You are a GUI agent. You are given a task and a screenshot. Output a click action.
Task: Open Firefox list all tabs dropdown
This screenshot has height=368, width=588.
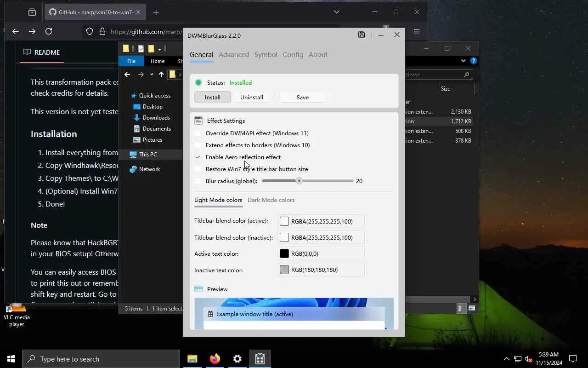[336, 12]
